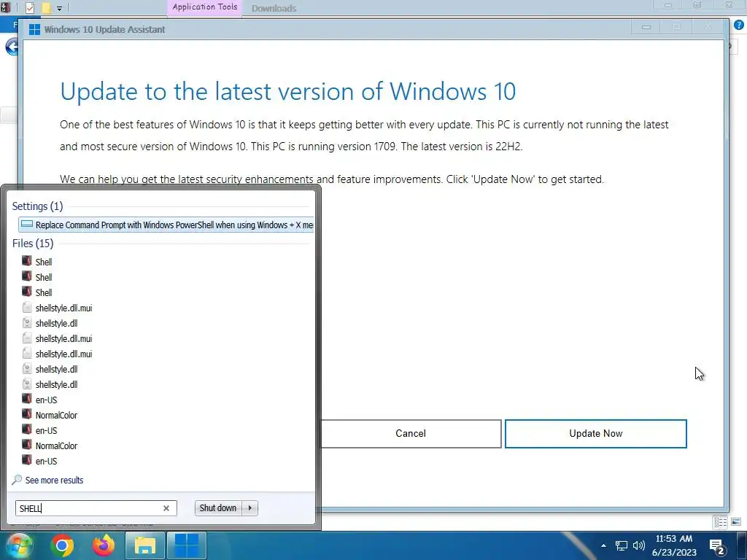Screen dimensions: 747x560
Task: Open Explorer help question-mark icon
Action: coord(739,26)
